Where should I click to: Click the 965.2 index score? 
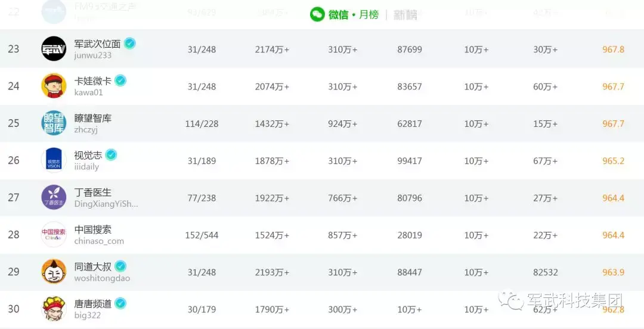(x=613, y=161)
